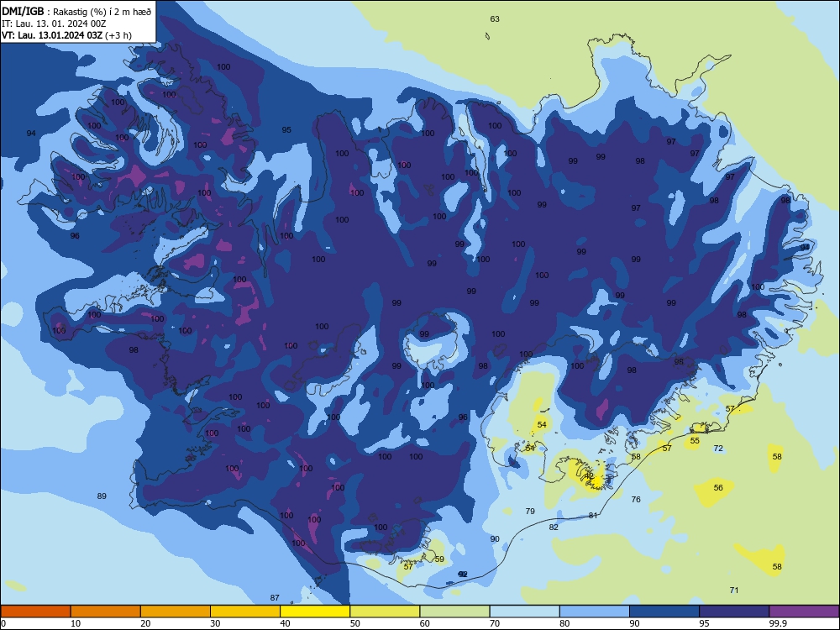Select the orange 10–20 legend color block
This screenshot has height=630, width=840.
click(x=106, y=612)
